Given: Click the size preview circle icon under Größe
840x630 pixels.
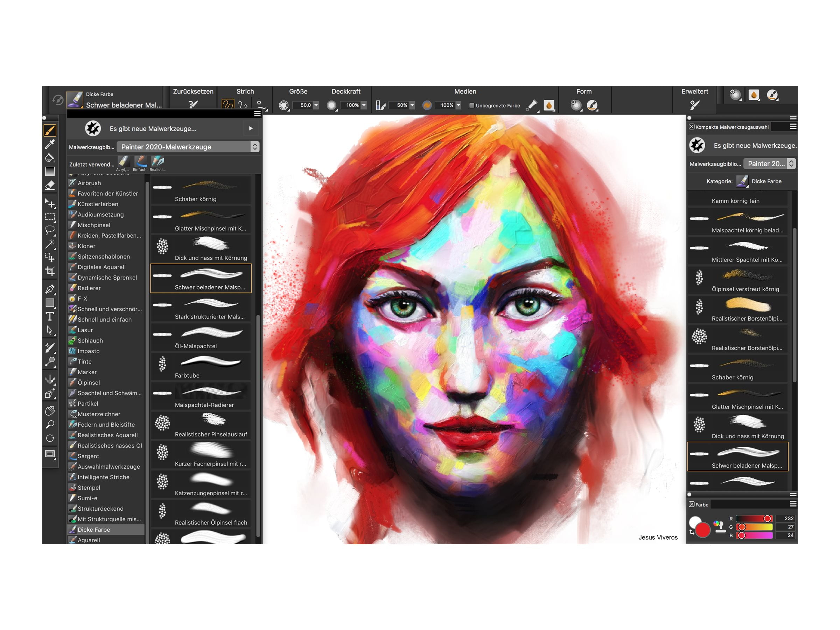Looking at the screenshot, I should point(283,105).
